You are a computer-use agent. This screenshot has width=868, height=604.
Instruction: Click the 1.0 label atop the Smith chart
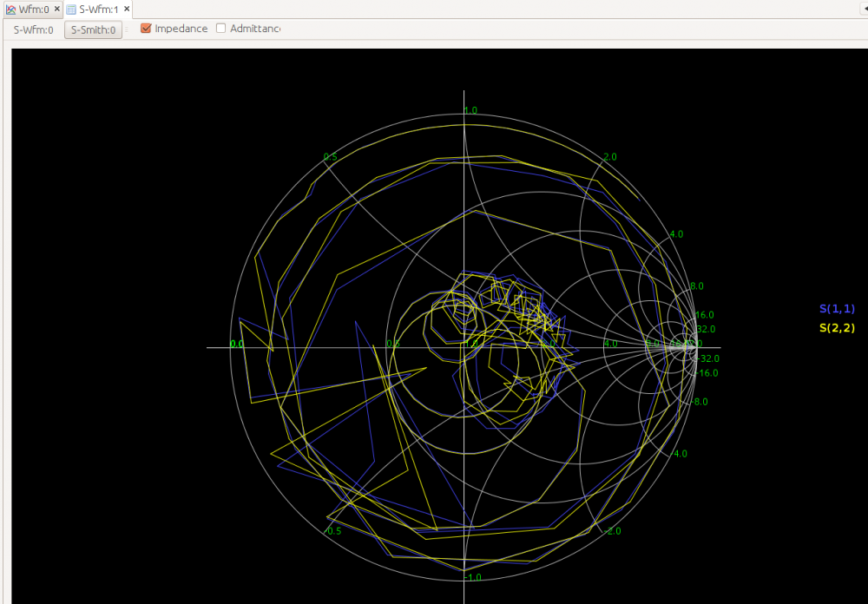point(471,110)
